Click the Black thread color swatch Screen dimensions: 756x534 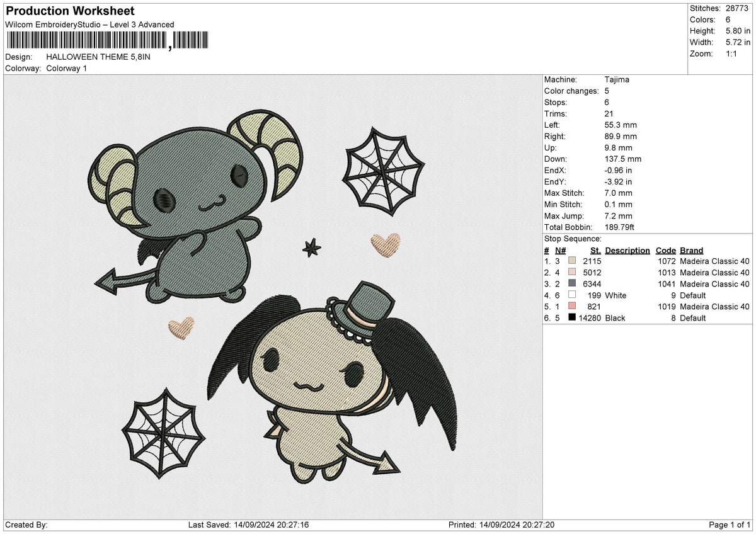coord(572,318)
